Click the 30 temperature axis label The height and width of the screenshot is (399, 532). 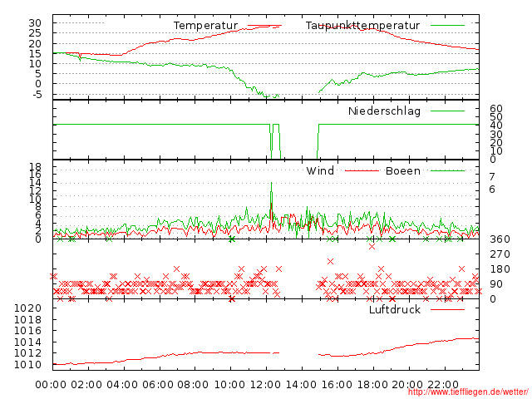tap(35, 23)
